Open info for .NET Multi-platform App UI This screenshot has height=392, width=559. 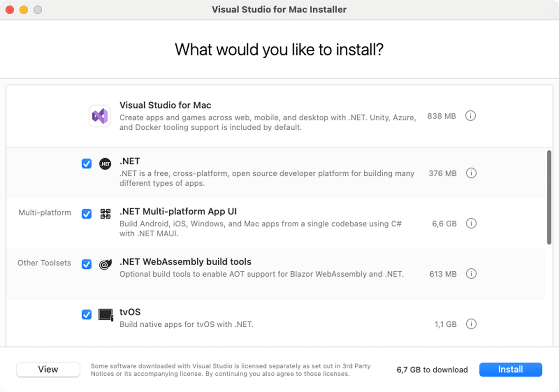471,224
